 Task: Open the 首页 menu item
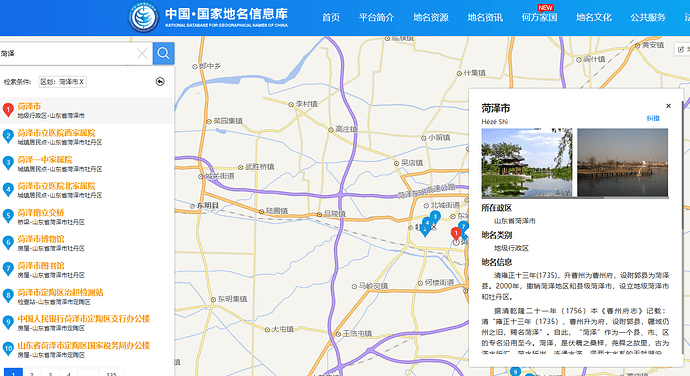click(x=331, y=17)
